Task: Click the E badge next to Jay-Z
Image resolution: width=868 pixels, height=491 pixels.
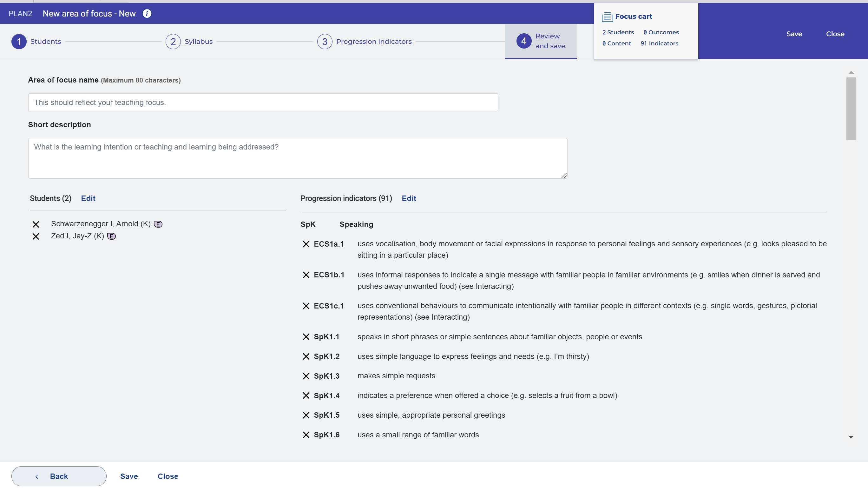Action: tap(112, 236)
